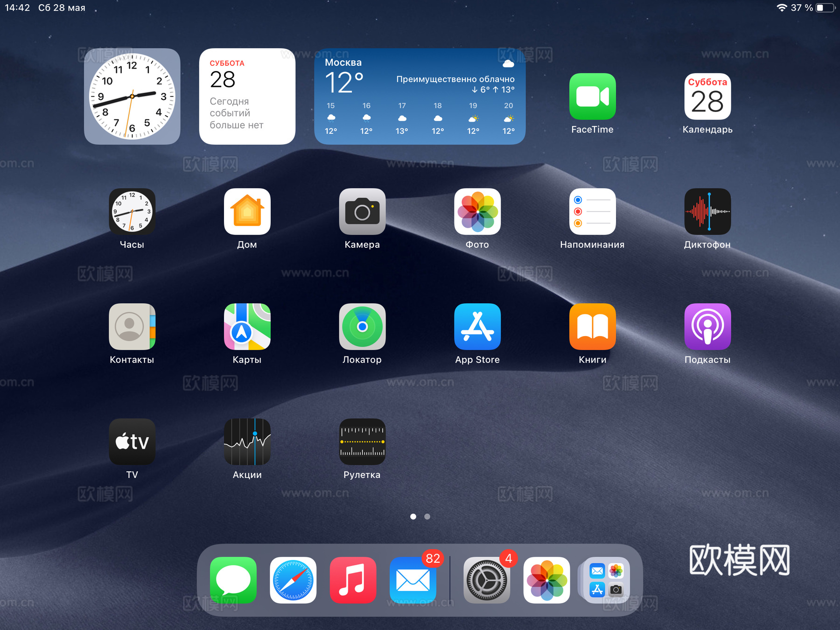This screenshot has width=840, height=630.
Task: Open the Фото app on home screen
Action: [477, 211]
